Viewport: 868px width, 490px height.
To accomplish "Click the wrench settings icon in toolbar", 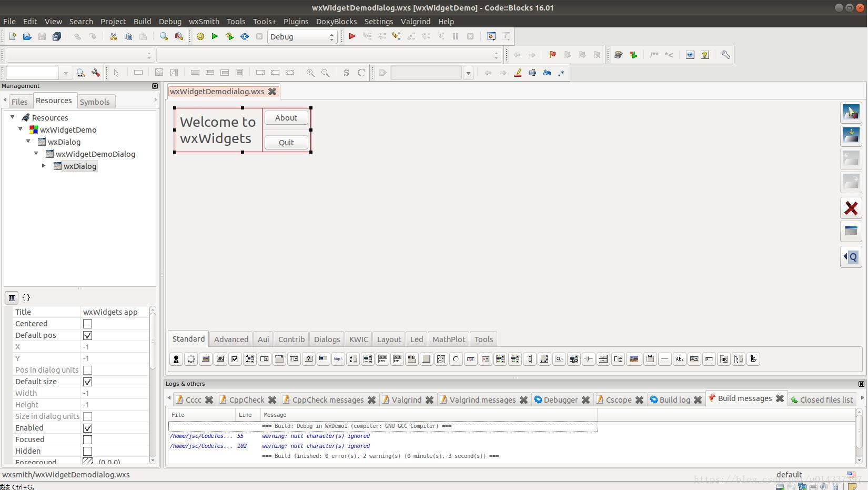I will click(x=725, y=55).
